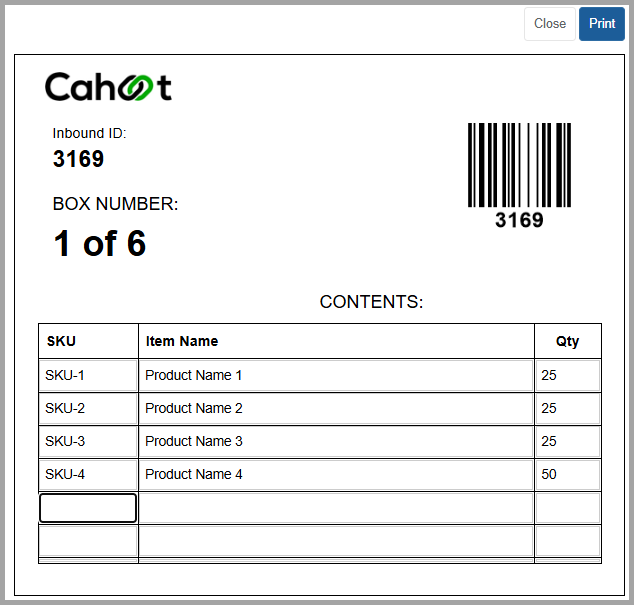
Task: Click the 3169 barcode image
Action: pyautogui.click(x=520, y=175)
